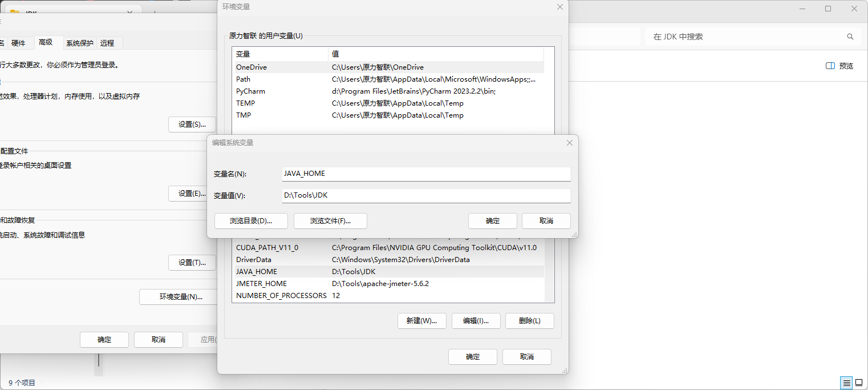Click the value D:\Tools\apache-jmeter-5.6.2
This screenshot has width=868, height=390.
tap(380, 284)
